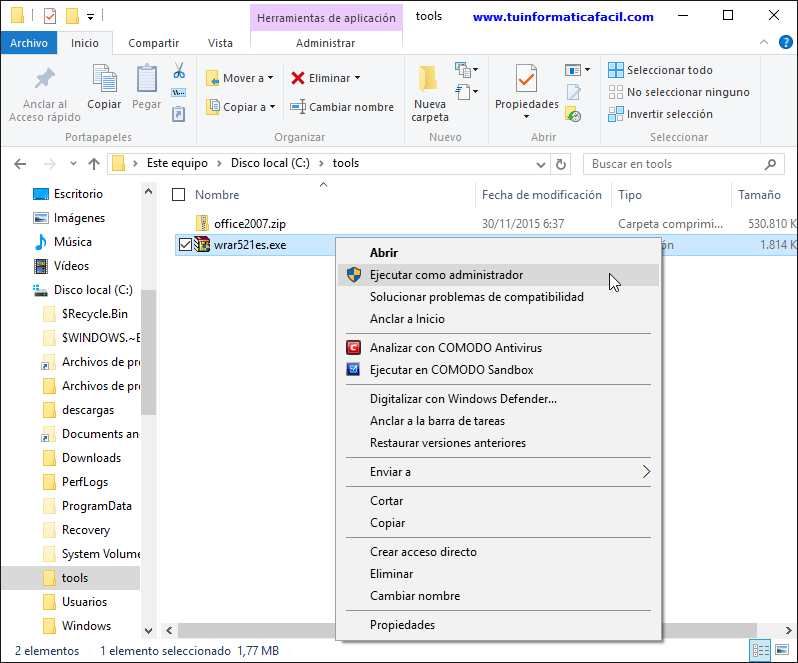Screen dimensions: 798x663
Task: Sort by Fecha de modificación column
Action: (542, 195)
